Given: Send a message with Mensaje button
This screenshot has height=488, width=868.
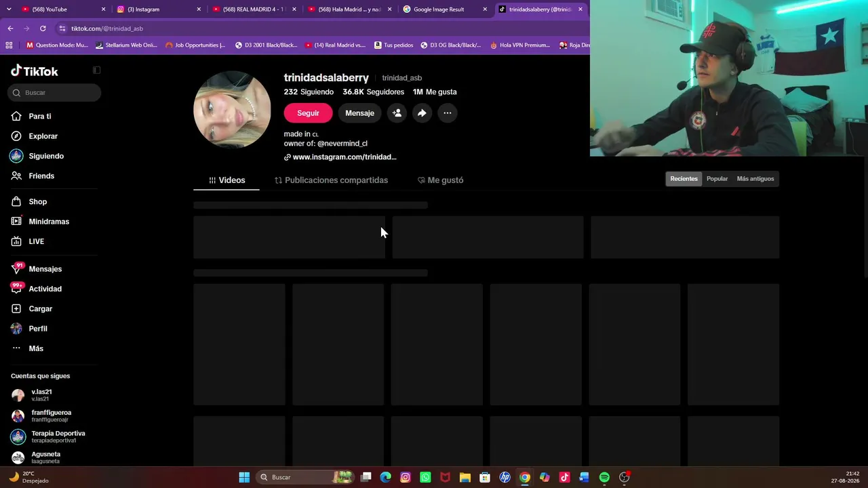Looking at the screenshot, I should click(x=359, y=113).
